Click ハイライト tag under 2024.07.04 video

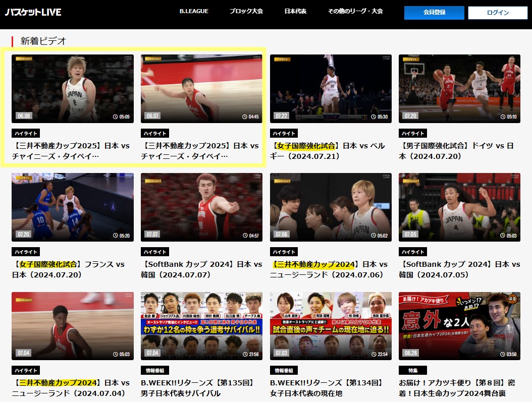click(x=26, y=371)
